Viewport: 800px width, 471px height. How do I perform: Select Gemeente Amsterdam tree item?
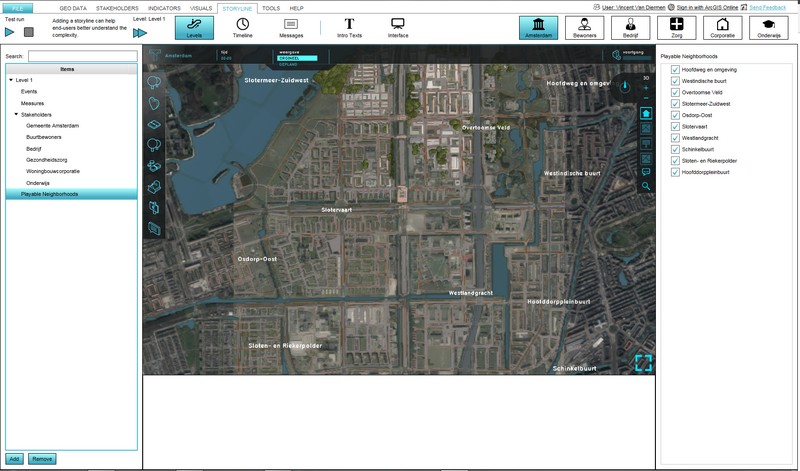coord(53,126)
